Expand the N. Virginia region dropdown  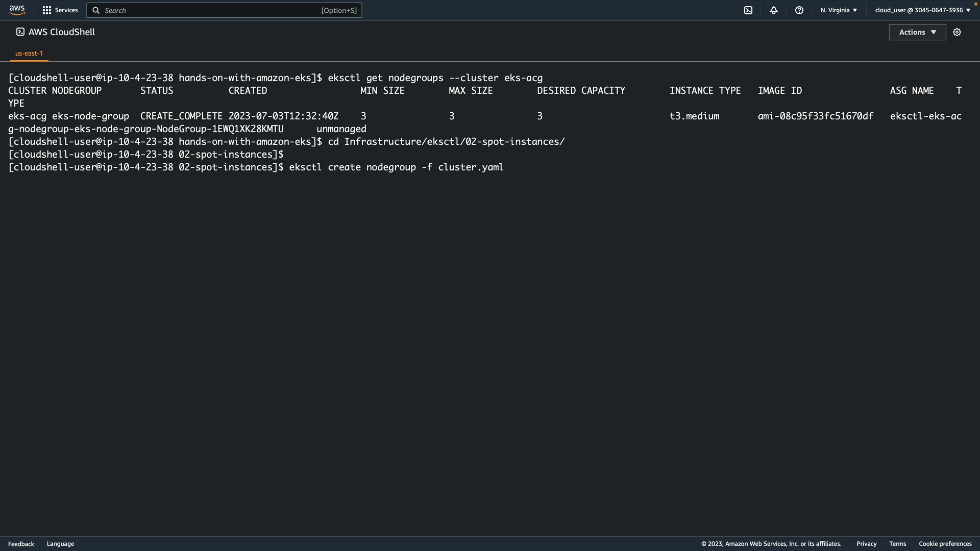click(x=839, y=10)
